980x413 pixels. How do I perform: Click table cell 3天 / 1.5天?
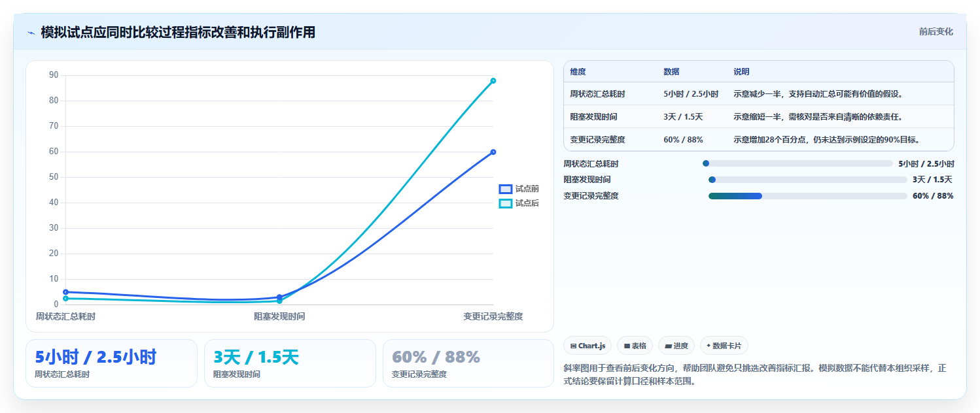(x=683, y=116)
